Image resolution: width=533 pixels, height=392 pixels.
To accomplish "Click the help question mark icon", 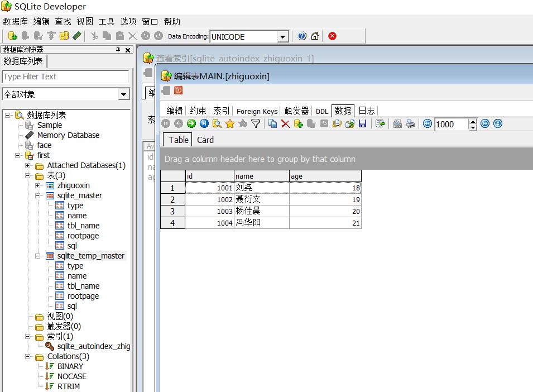I will click(x=301, y=36).
